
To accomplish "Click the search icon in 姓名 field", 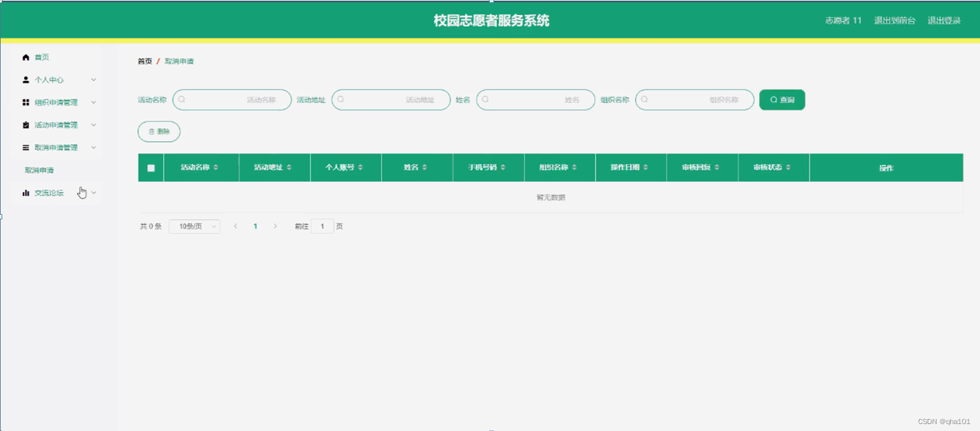I will pos(486,100).
